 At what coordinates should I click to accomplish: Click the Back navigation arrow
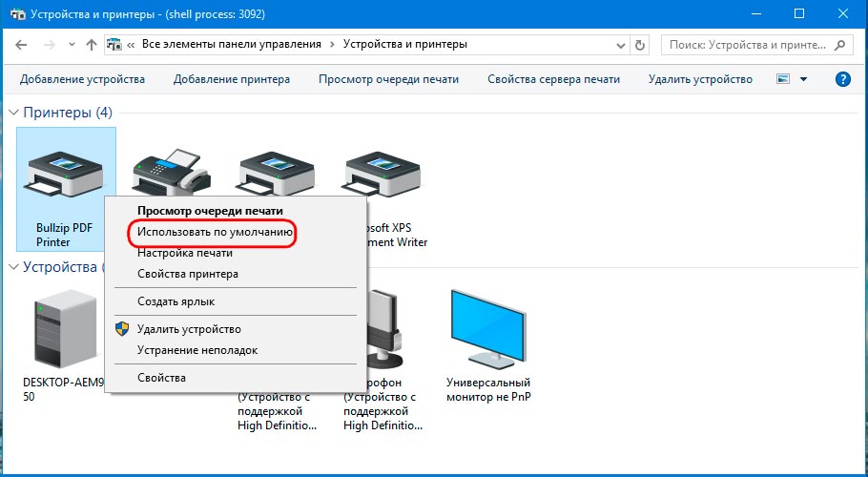(21, 45)
